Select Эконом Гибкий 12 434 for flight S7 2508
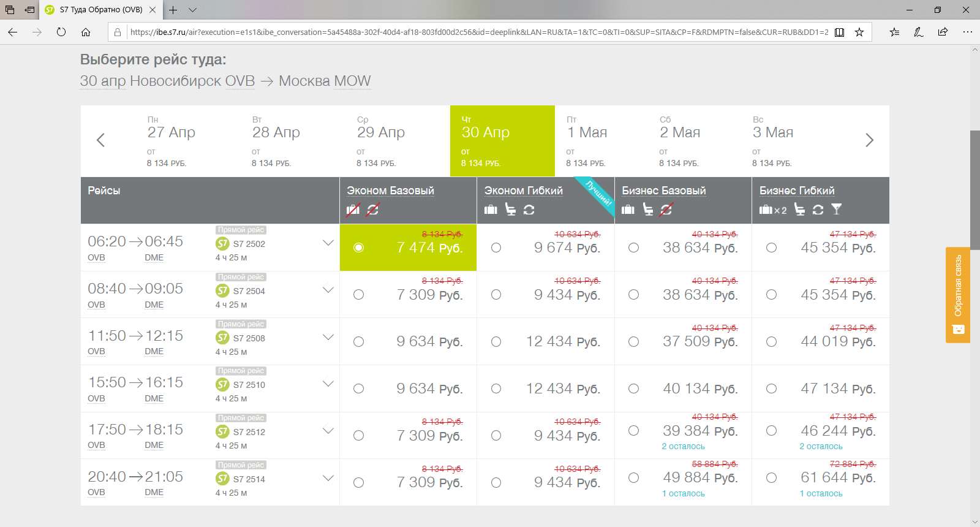Viewport: 980px width, 527px height. coord(496,342)
